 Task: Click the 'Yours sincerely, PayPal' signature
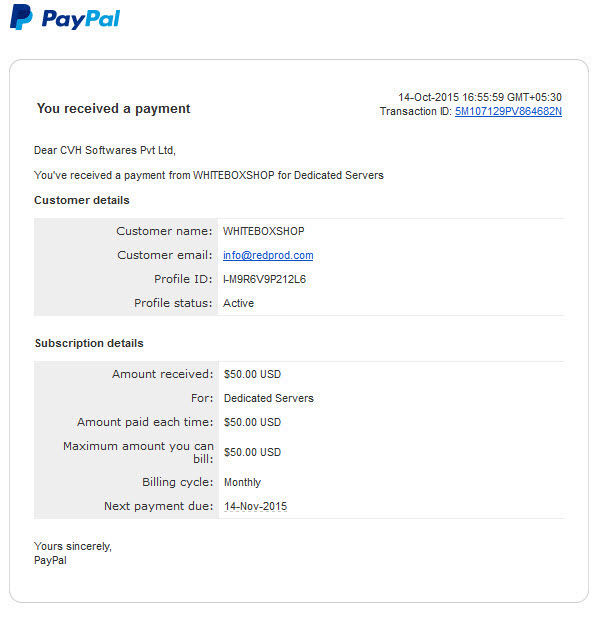tap(73, 553)
